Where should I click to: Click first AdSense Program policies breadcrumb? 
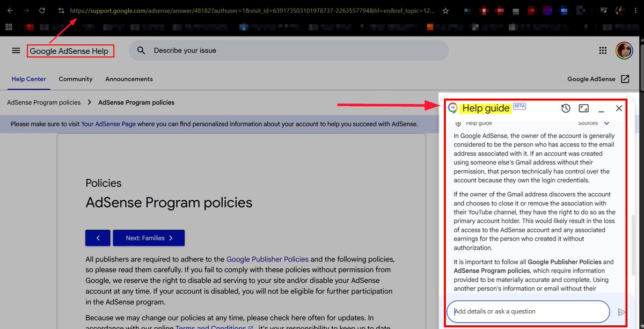coord(44,103)
